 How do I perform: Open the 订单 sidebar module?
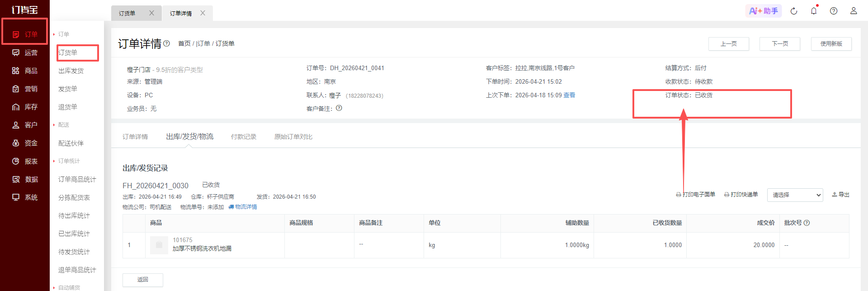click(25, 34)
